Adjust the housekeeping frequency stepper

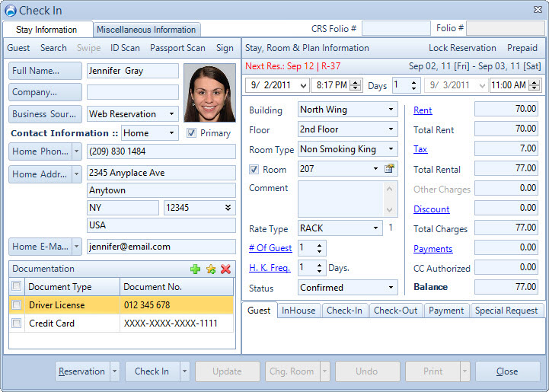click(319, 268)
